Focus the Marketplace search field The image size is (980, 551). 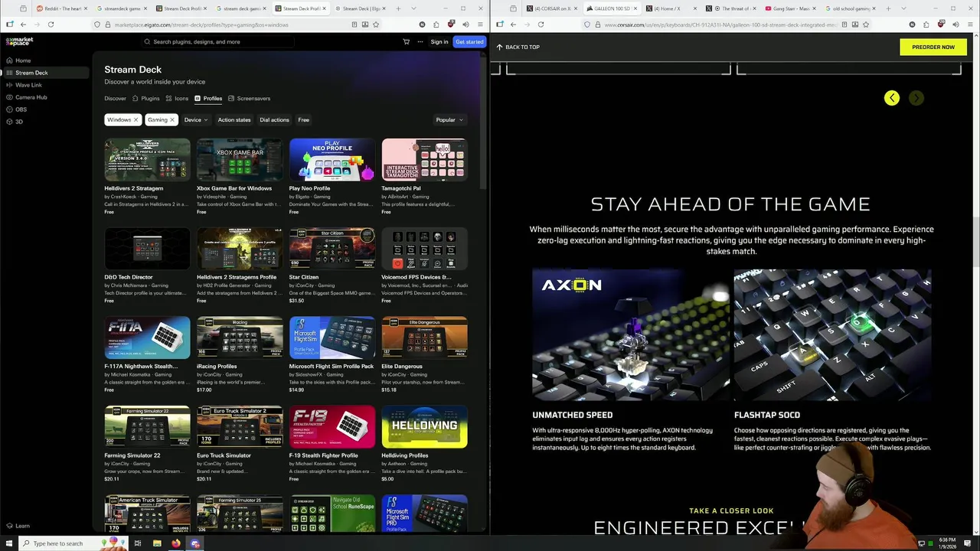pyautogui.click(x=218, y=42)
